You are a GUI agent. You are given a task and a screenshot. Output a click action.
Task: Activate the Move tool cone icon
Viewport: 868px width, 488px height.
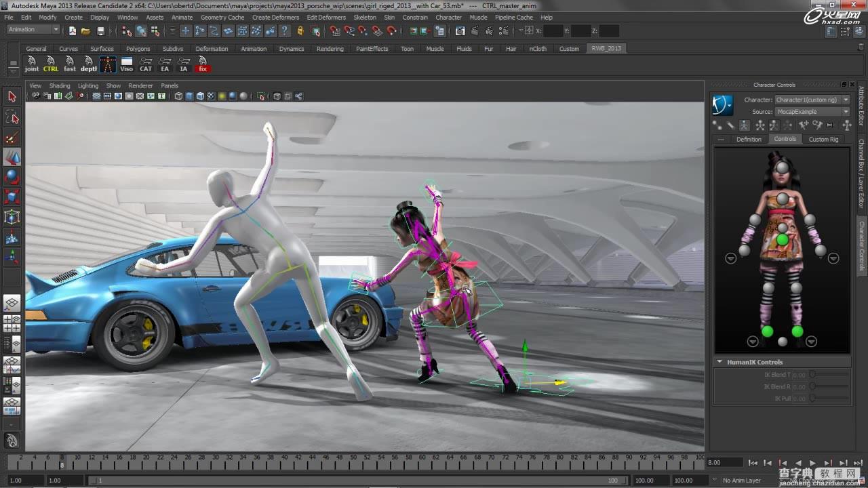[12, 157]
